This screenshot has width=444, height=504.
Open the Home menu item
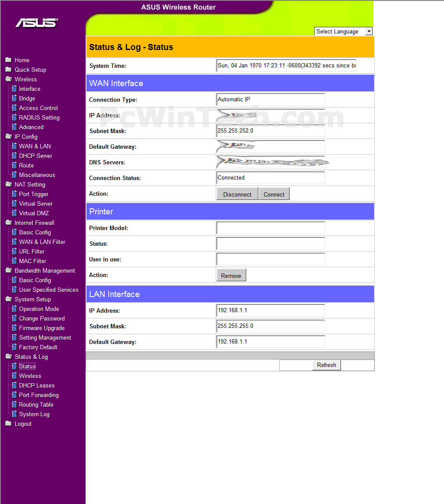pyautogui.click(x=22, y=60)
